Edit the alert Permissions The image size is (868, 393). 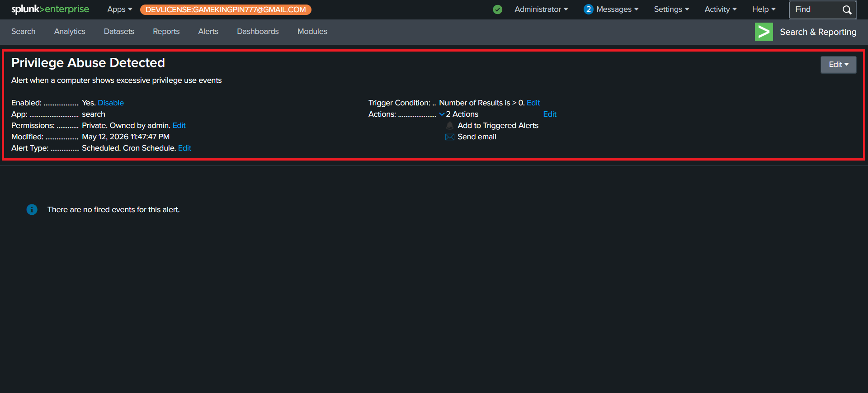pos(179,126)
